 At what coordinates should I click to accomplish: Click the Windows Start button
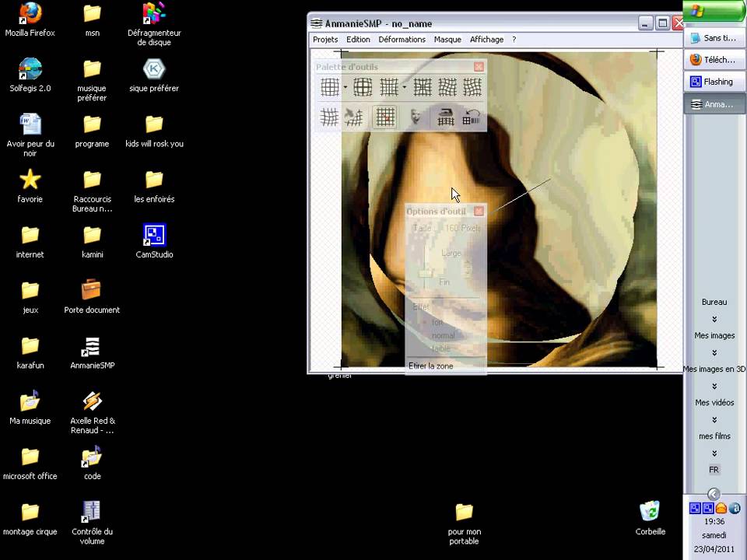click(x=714, y=11)
